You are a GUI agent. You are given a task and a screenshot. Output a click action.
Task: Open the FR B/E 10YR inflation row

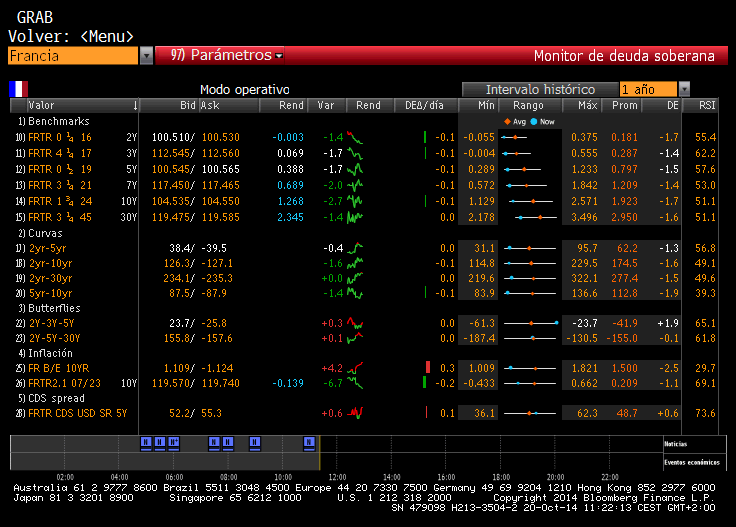pos(59,368)
